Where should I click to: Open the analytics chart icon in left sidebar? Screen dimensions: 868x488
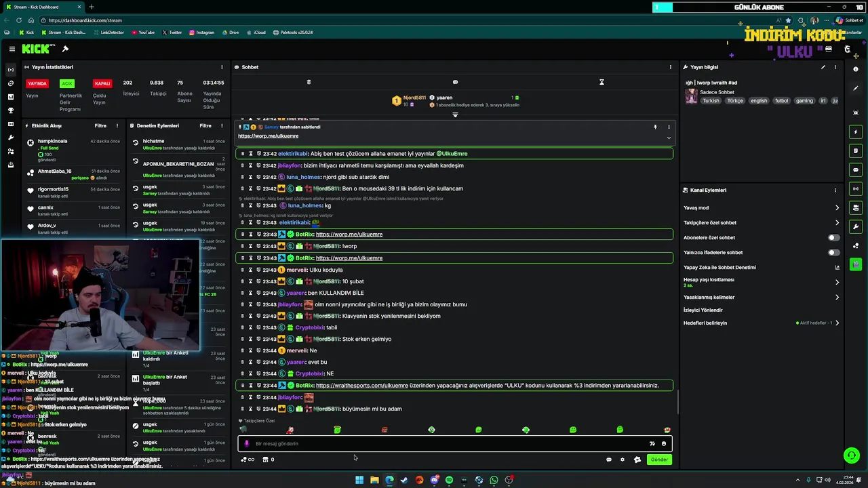click(x=10, y=97)
